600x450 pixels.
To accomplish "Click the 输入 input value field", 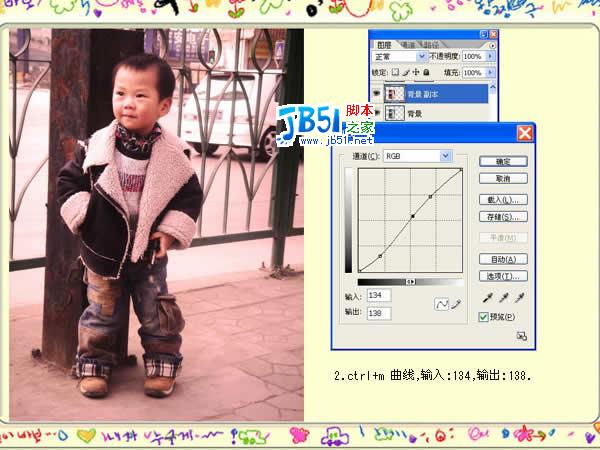I will point(379,295).
